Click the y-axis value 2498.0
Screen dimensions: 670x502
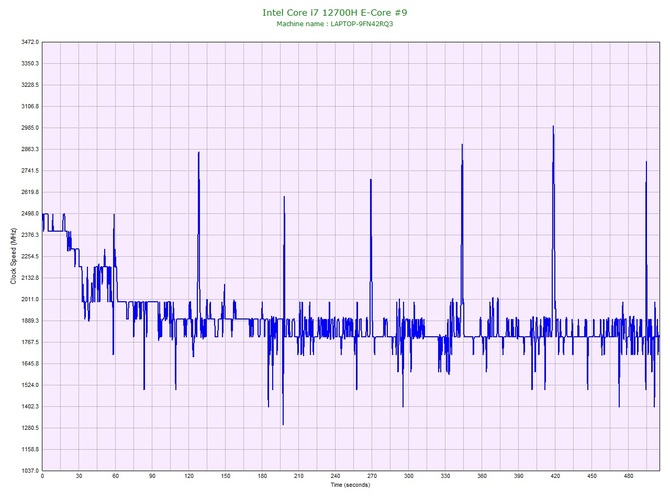tap(30, 214)
